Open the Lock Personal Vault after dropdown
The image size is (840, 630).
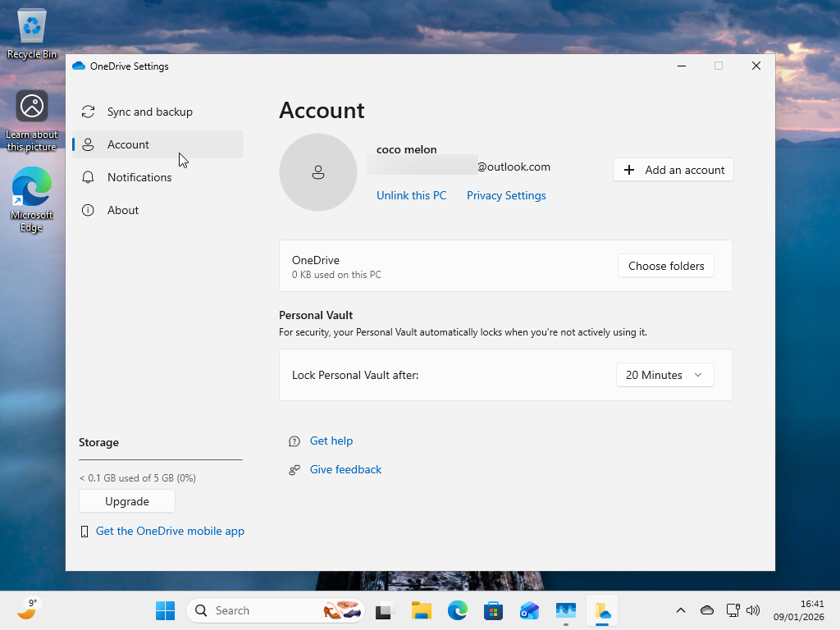664,375
